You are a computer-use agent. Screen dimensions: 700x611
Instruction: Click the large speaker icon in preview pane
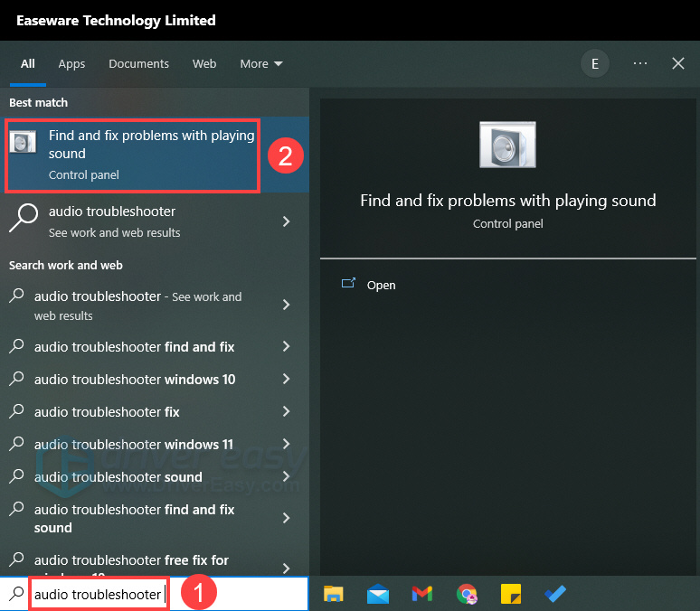pos(507,145)
